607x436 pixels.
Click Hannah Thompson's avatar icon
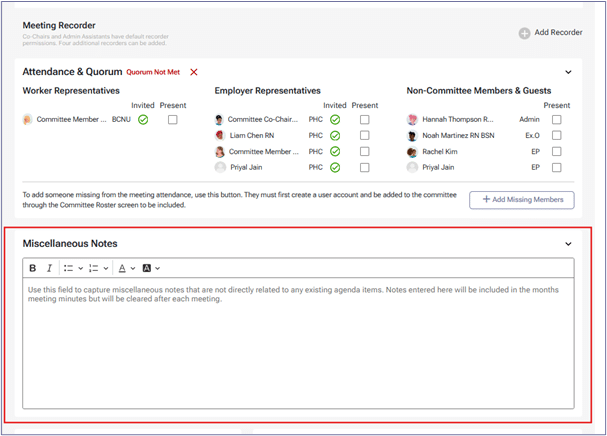click(412, 120)
